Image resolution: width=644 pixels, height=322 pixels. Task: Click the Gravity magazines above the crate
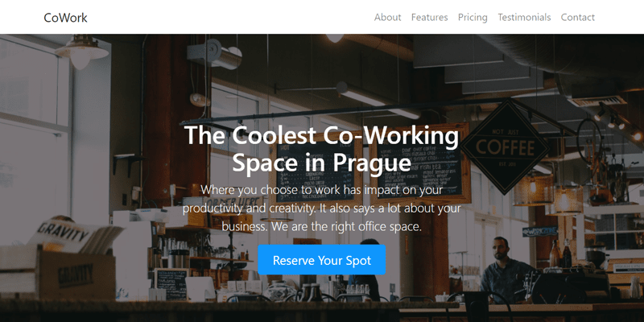click(x=74, y=236)
